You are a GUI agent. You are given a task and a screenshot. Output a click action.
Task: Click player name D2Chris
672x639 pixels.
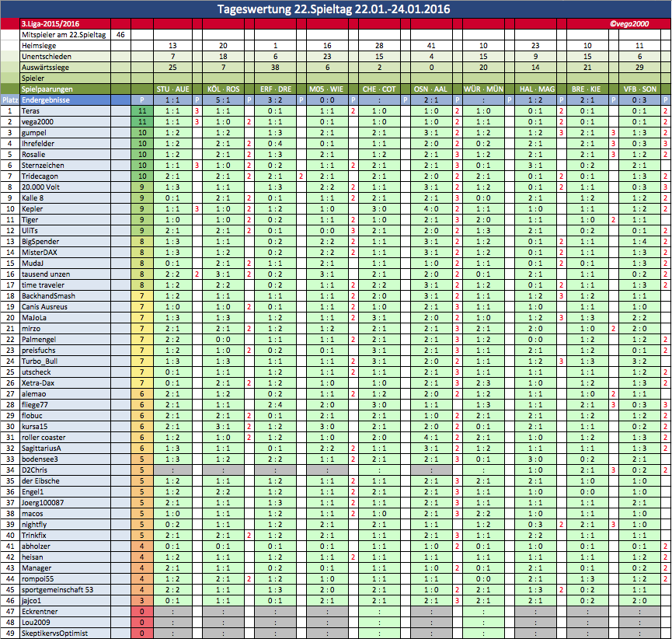[x=34, y=470]
